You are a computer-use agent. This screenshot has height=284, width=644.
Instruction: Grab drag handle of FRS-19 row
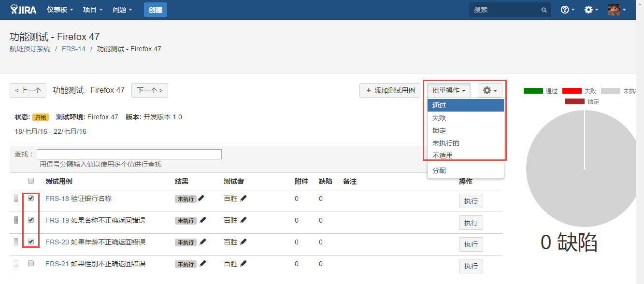pos(16,220)
